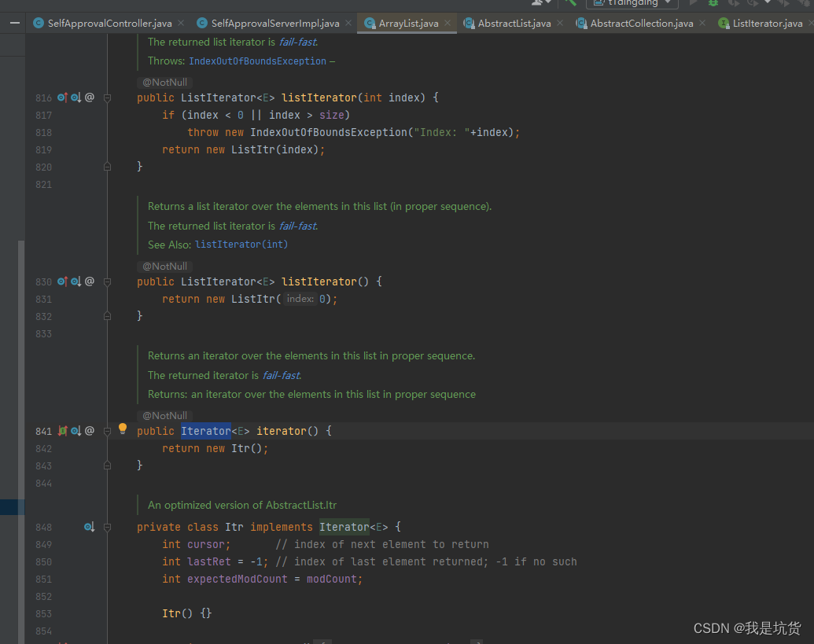Click the @ annotation gutter icon on line 830
Screen dimensions: 814x644
90,282
